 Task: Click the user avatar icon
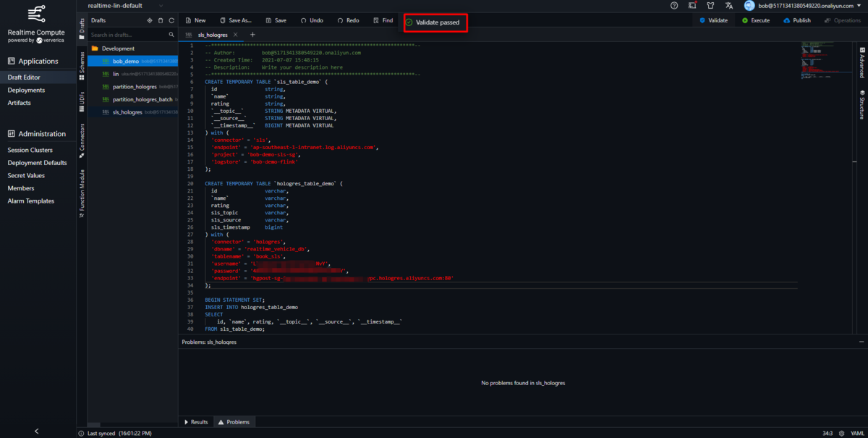click(749, 5)
